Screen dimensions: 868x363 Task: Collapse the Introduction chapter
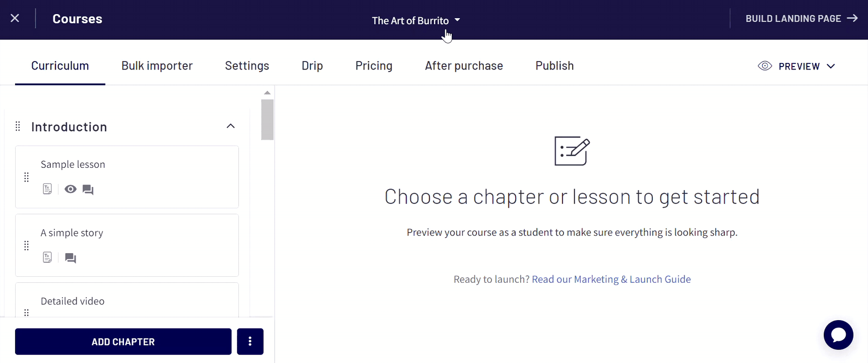coord(230,126)
